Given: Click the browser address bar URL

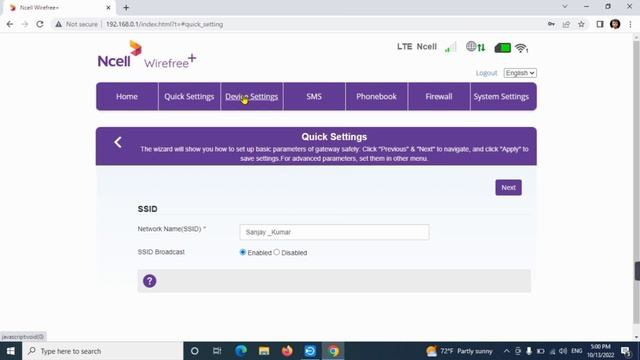Looking at the screenshot, I should click(x=164, y=24).
